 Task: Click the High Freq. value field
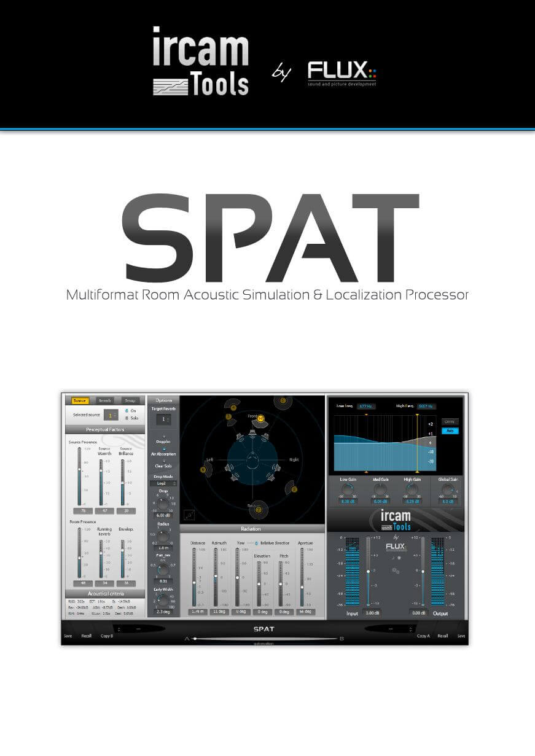pos(426,406)
